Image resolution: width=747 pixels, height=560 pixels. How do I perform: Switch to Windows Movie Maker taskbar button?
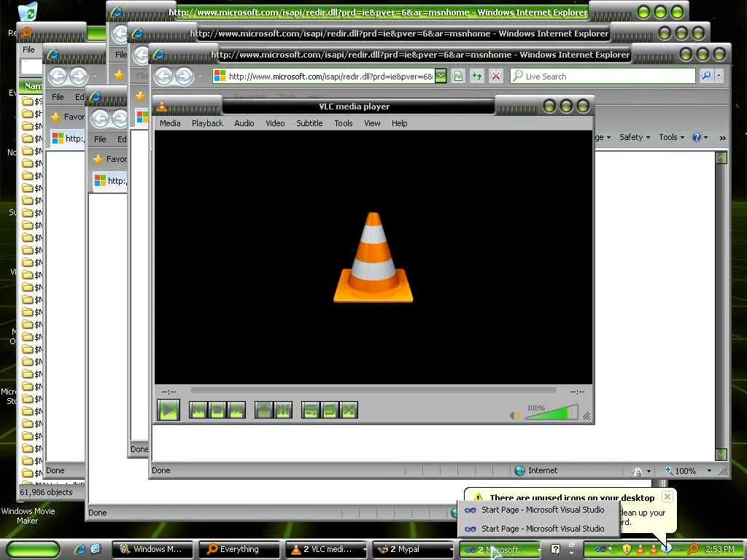tap(152, 550)
